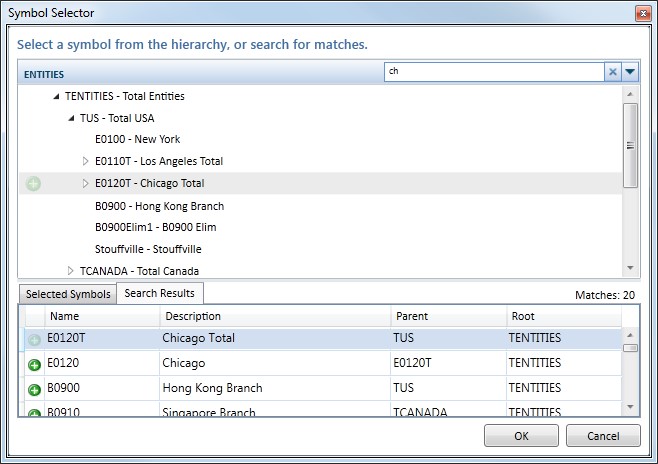Click in the search text field
This screenshot has height=464, width=658.
[494, 72]
